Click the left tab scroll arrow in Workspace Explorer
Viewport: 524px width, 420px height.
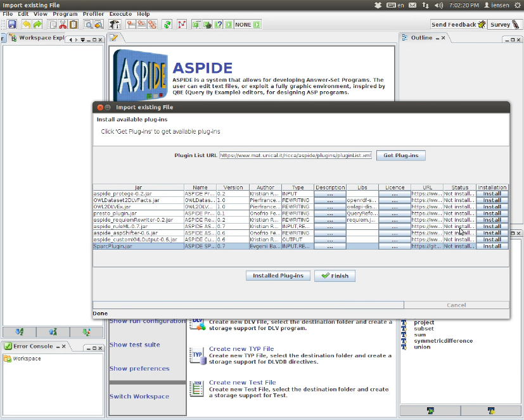70,40
